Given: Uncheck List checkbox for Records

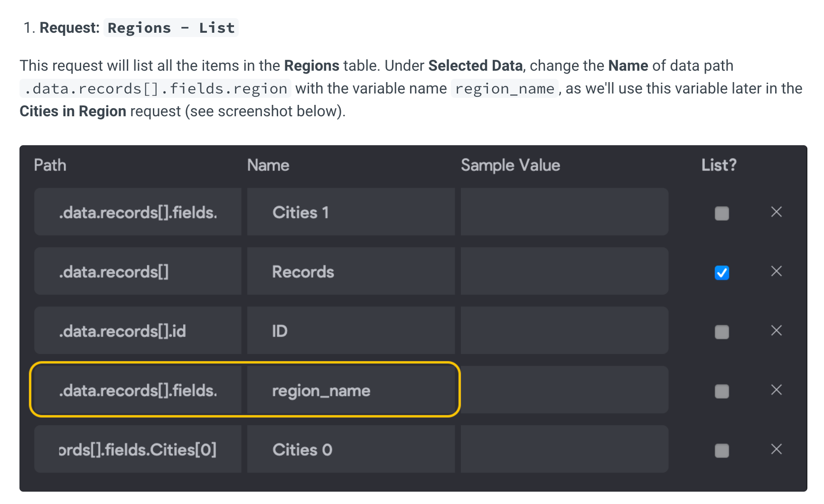Looking at the screenshot, I should [721, 272].
